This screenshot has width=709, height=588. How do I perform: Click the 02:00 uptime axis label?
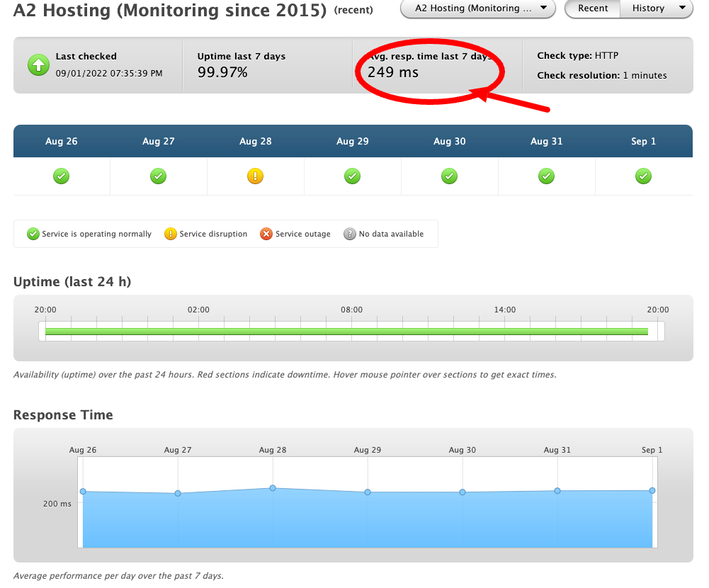[198, 310]
